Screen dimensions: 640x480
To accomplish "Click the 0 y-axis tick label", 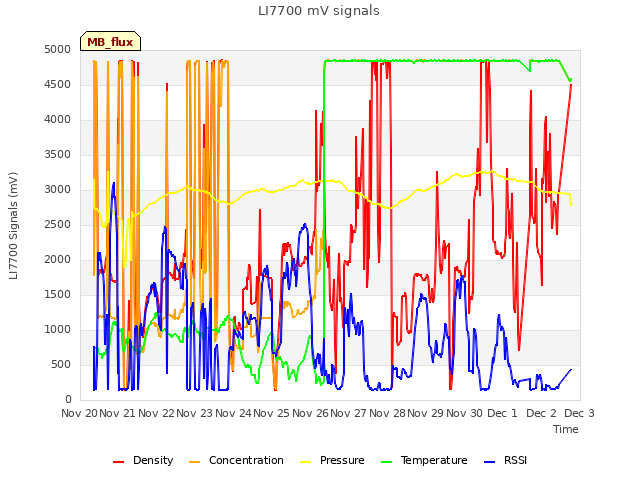I will pos(68,399).
